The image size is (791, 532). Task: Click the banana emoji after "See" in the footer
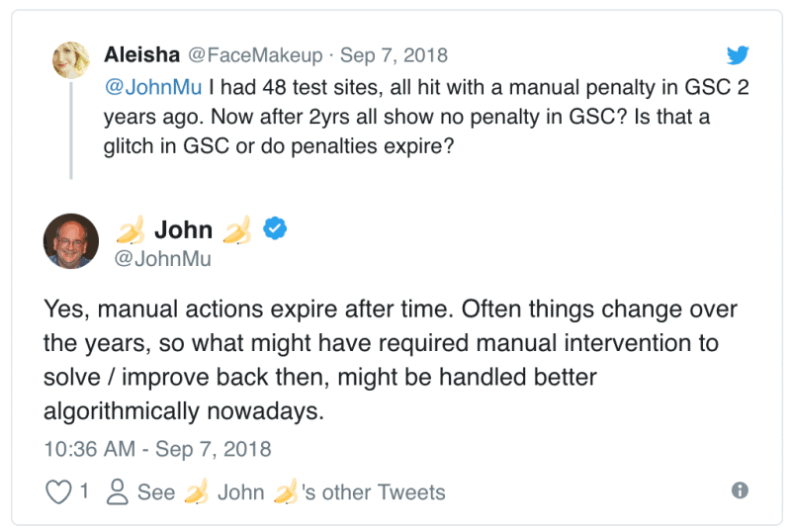(196, 491)
